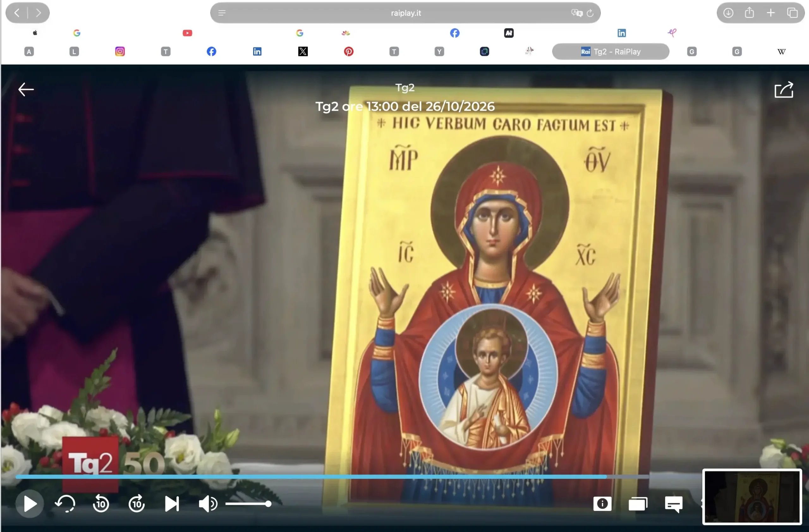Share the video using the share arrow
809x532 pixels.
(784, 90)
